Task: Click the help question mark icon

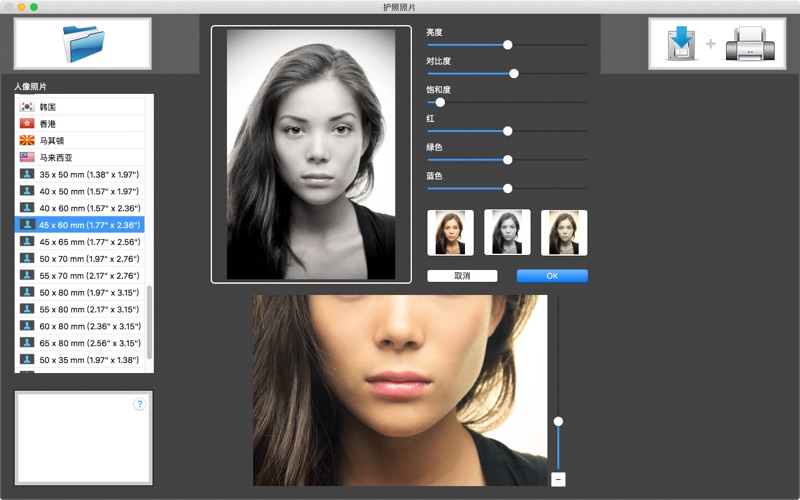Action: (x=139, y=404)
